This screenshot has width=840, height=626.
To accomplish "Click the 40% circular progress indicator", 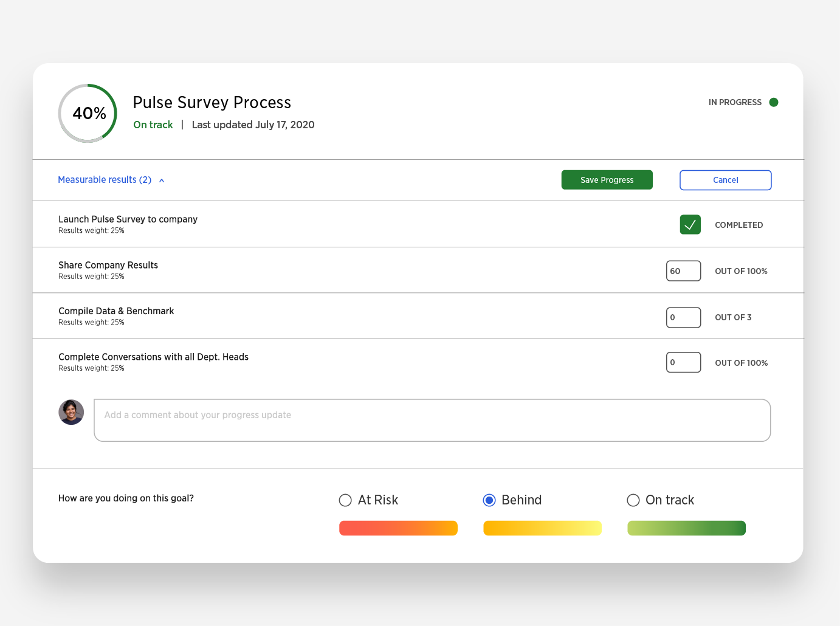I will [88, 113].
